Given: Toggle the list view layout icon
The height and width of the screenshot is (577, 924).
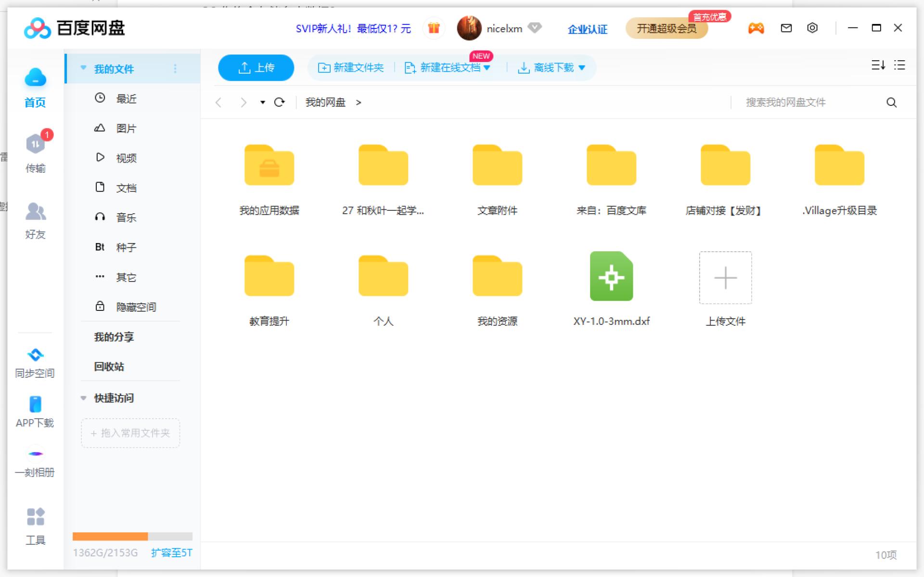Looking at the screenshot, I should click(899, 65).
